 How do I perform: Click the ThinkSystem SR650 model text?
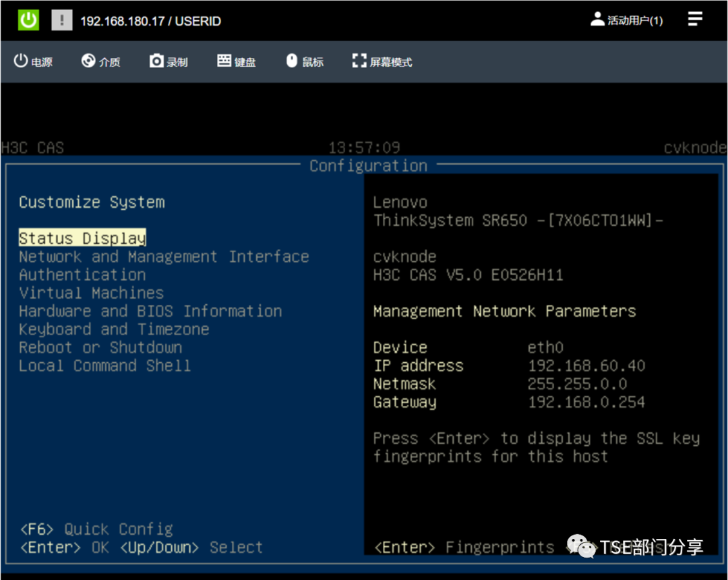tap(518, 220)
